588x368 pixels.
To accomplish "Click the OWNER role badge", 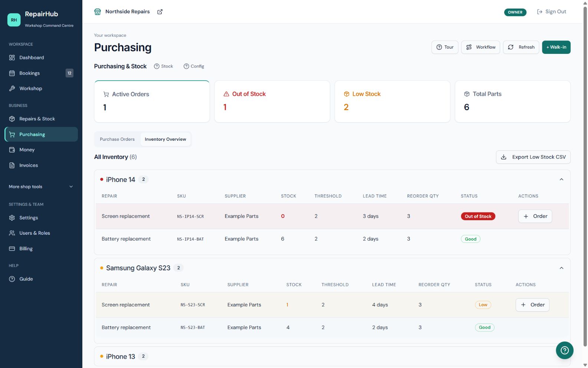I will click(515, 12).
